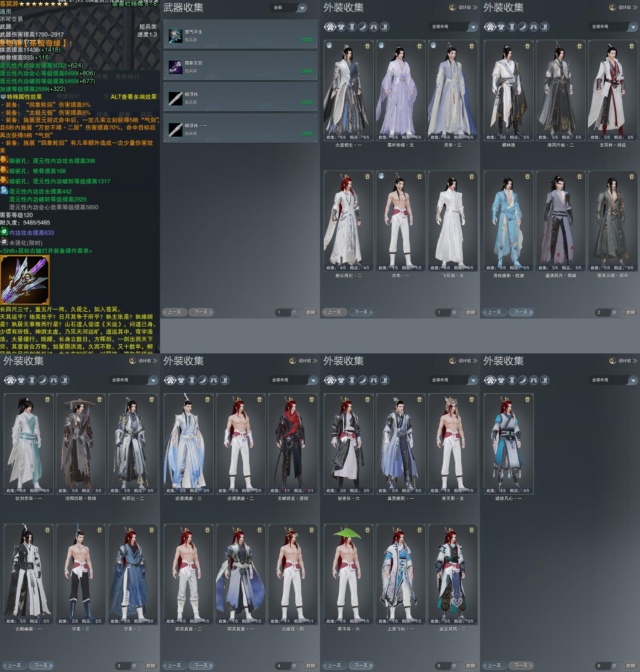Click the 耐久度：5485/5485 line in tooltip
The width and height of the screenshot is (640, 672).
[25, 223]
